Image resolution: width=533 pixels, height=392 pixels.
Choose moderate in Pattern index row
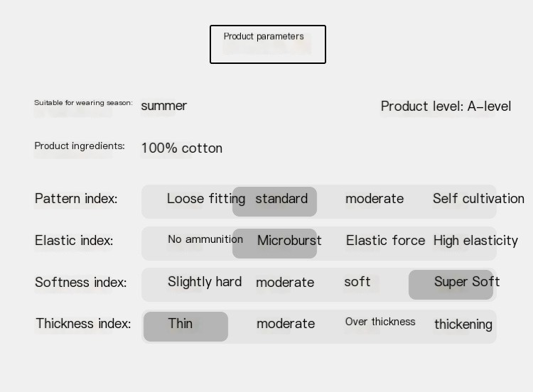[x=374, y=199]
